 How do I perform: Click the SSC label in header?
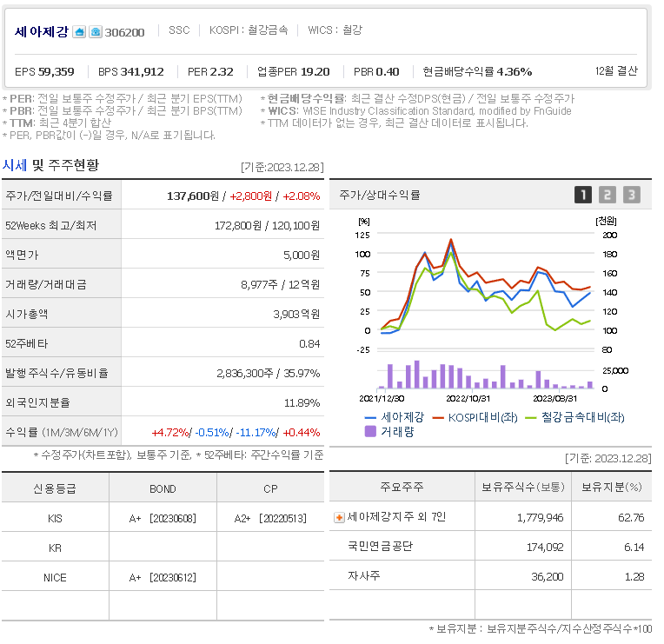pyautogui.click(x=179, y=30)
